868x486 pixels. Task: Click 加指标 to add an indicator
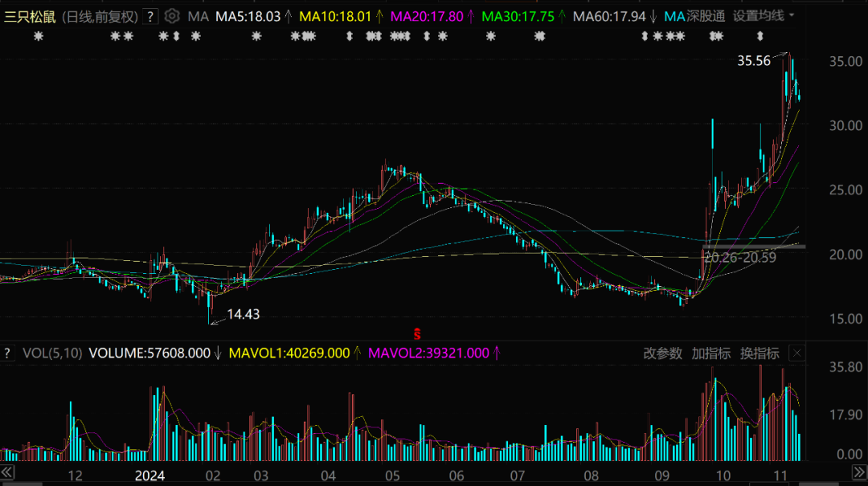tap(710, 353)
